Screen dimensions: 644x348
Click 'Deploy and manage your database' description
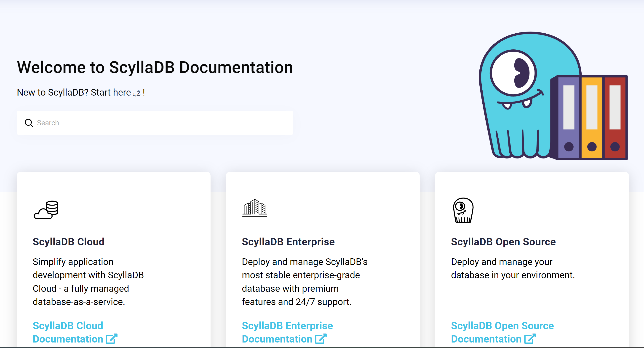[x=513, y=268]
